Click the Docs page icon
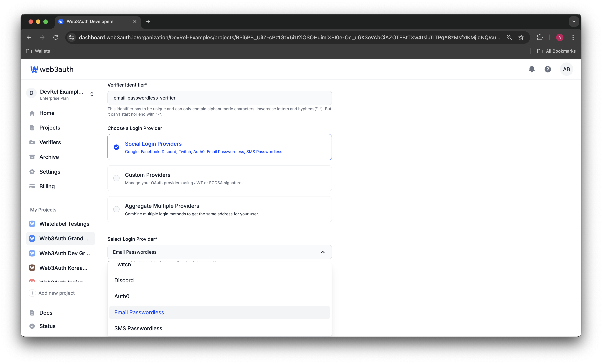The image size is (602, 364). point(32,313)
